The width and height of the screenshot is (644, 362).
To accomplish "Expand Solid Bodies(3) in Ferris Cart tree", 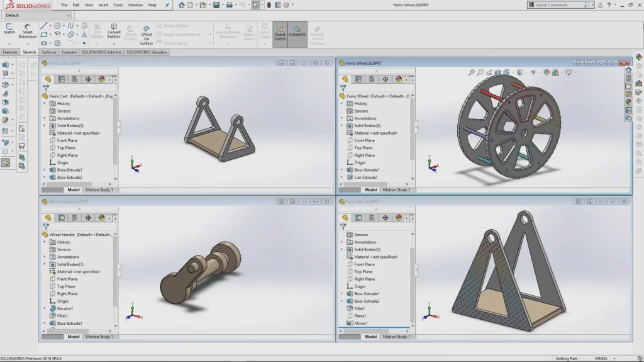I will tap(45, 126).
